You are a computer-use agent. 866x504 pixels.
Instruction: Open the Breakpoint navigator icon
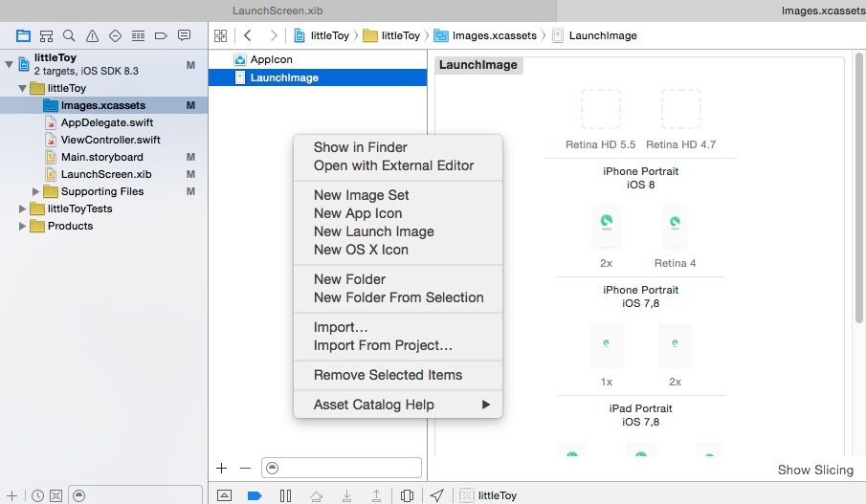[x=161, y=36]
